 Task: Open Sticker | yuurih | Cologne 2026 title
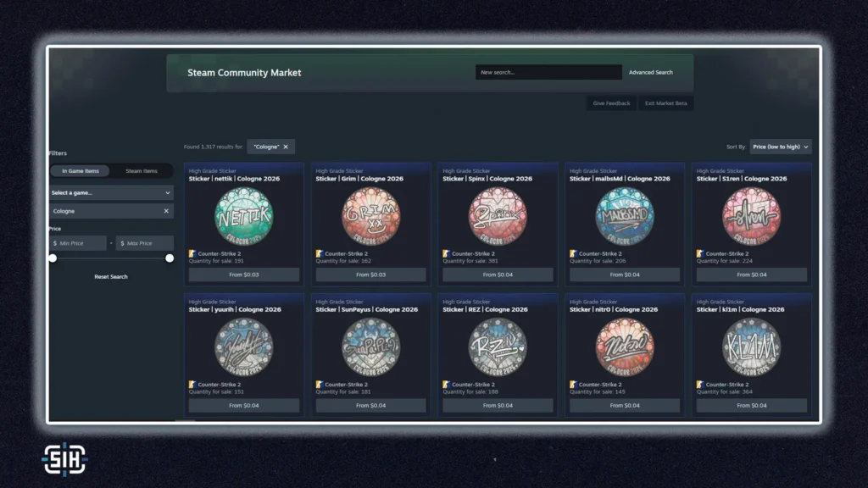pos(235,309)
